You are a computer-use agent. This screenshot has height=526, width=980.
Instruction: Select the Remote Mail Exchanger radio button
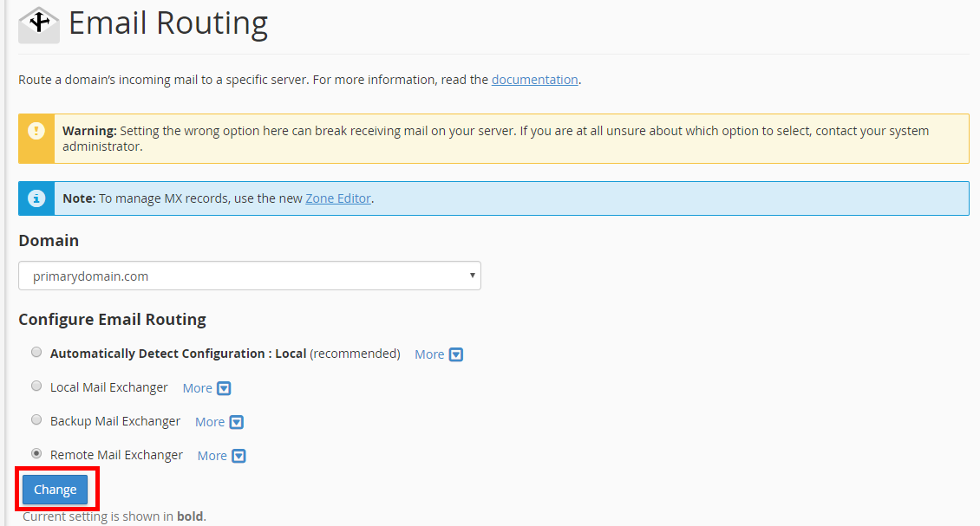click(x=36, y=454)
